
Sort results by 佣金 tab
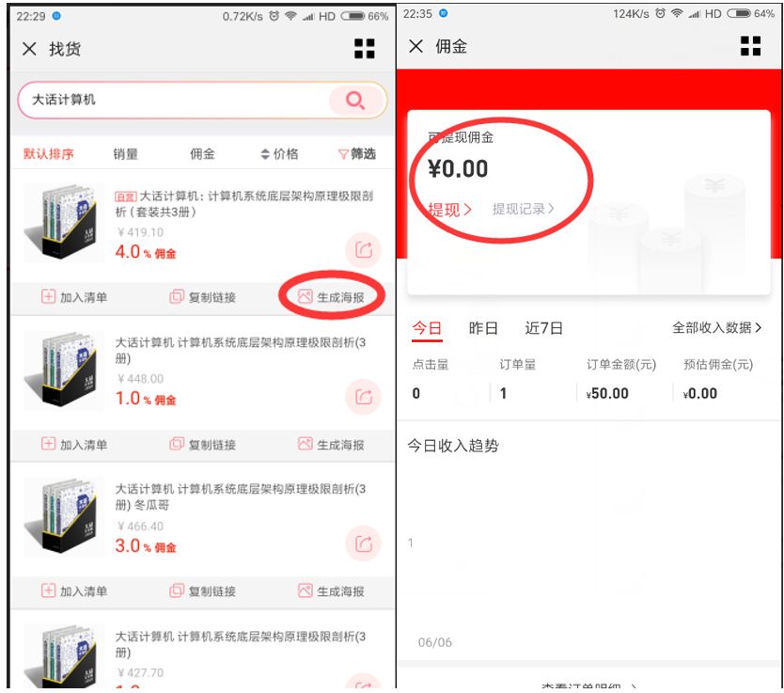coord(202,153)
